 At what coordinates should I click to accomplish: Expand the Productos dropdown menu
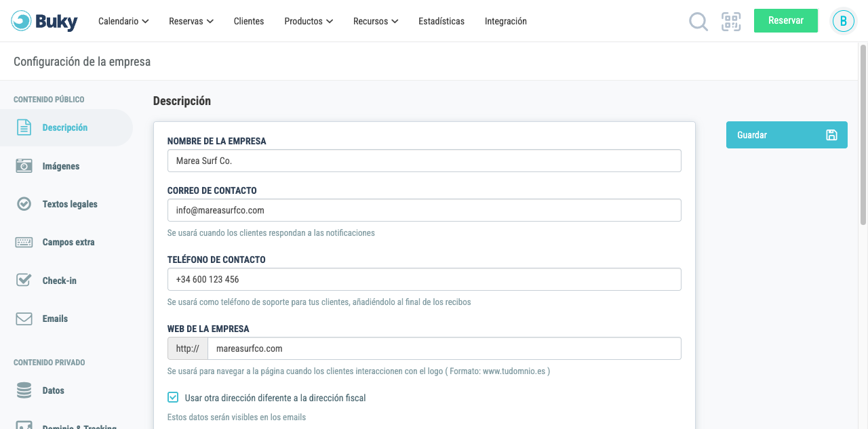pyautogui.click(x=309, y=21)
